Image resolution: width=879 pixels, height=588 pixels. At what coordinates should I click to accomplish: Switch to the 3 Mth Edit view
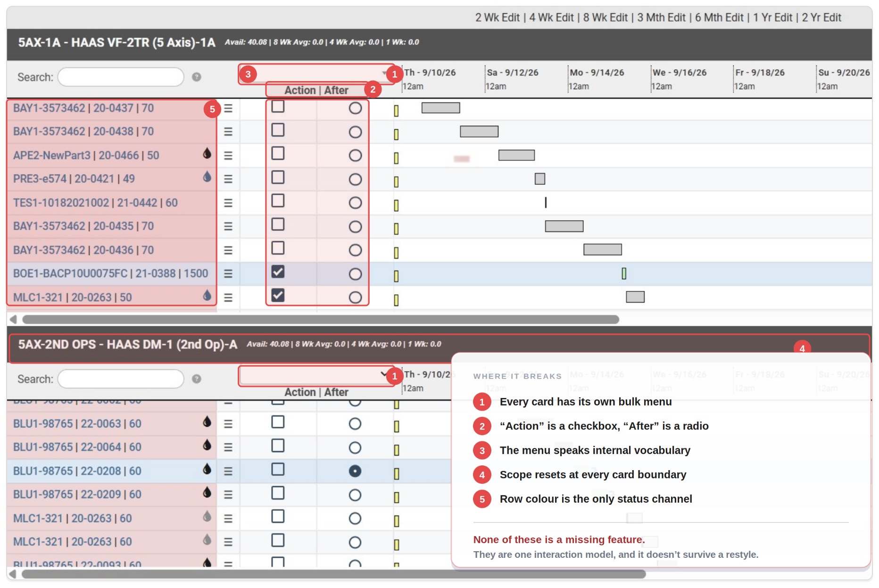[661, 17]
